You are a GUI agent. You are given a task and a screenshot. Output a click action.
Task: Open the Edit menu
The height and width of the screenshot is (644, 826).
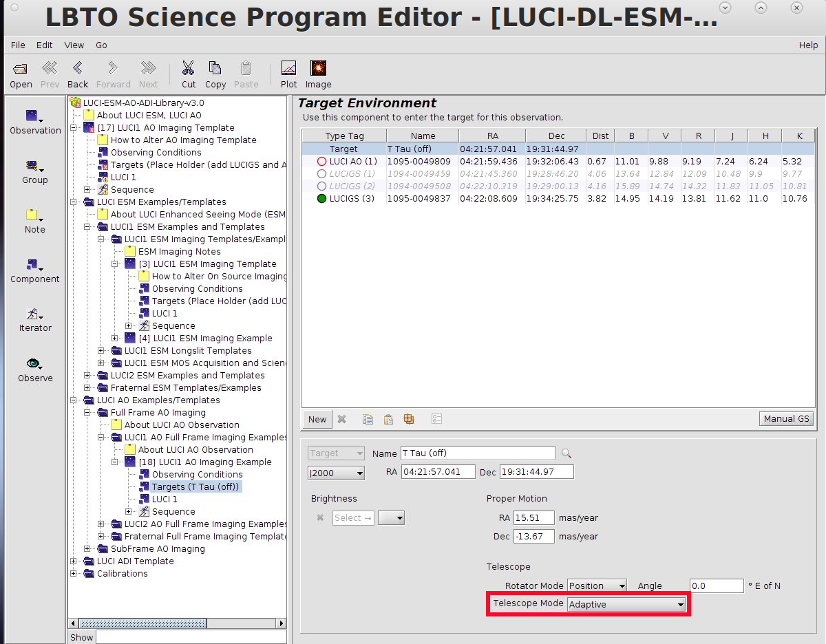point(45,45)
